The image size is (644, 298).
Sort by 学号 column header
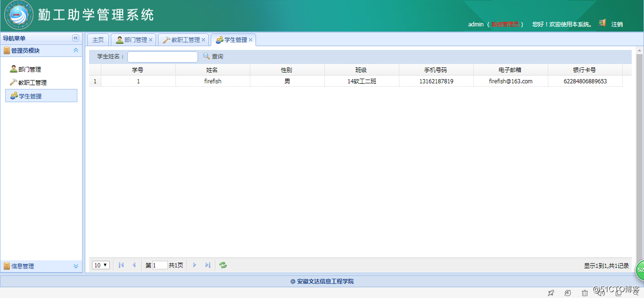coord(138,70)
